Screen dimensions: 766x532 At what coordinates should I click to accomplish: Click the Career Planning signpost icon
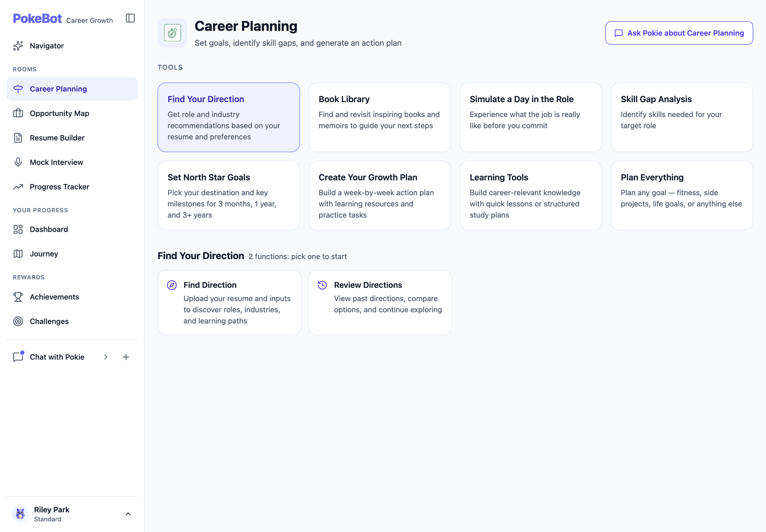point(18,89)
